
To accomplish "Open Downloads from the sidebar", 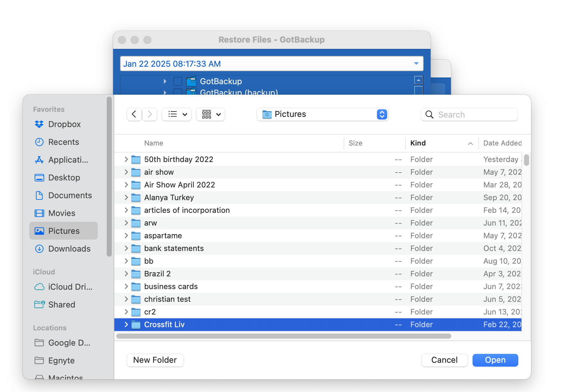I will (x=64, y=249).
